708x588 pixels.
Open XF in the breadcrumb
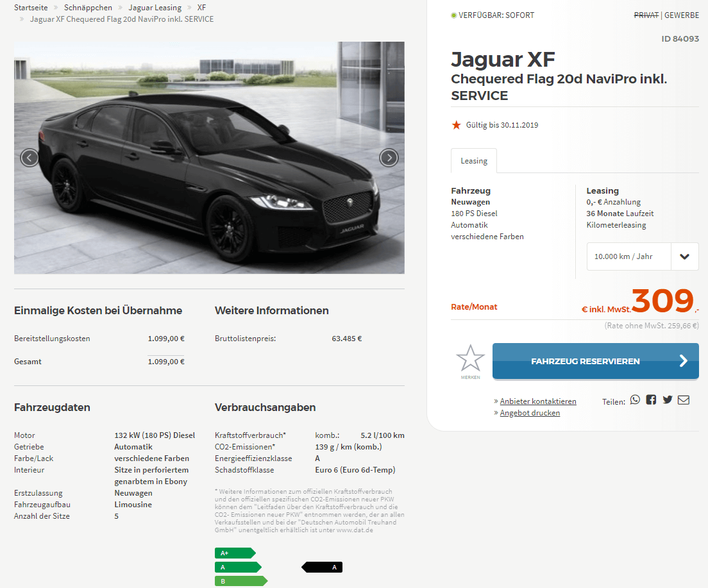201,8
